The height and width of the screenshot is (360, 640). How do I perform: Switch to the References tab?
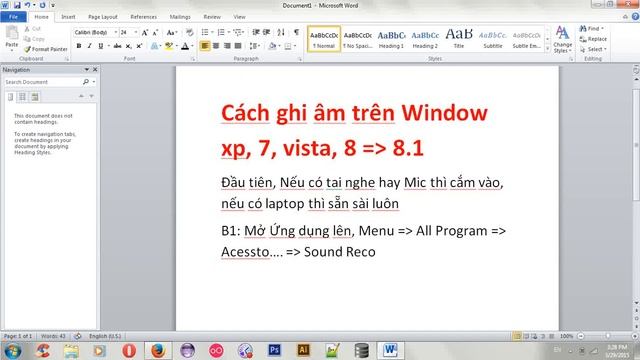coord(144,17)
